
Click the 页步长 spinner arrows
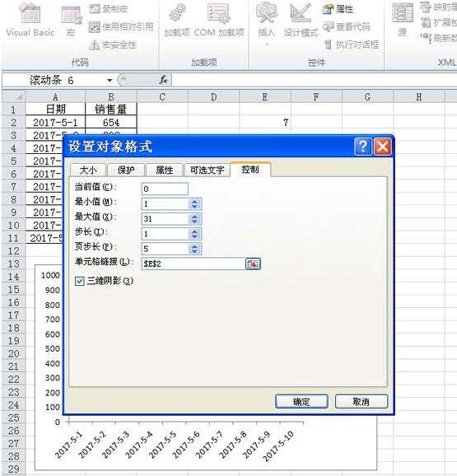coord(195,249)
